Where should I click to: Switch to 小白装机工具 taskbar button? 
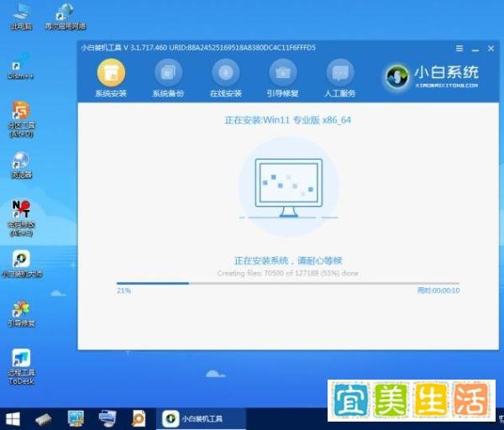pyautogui.click(x=202, y=419)
